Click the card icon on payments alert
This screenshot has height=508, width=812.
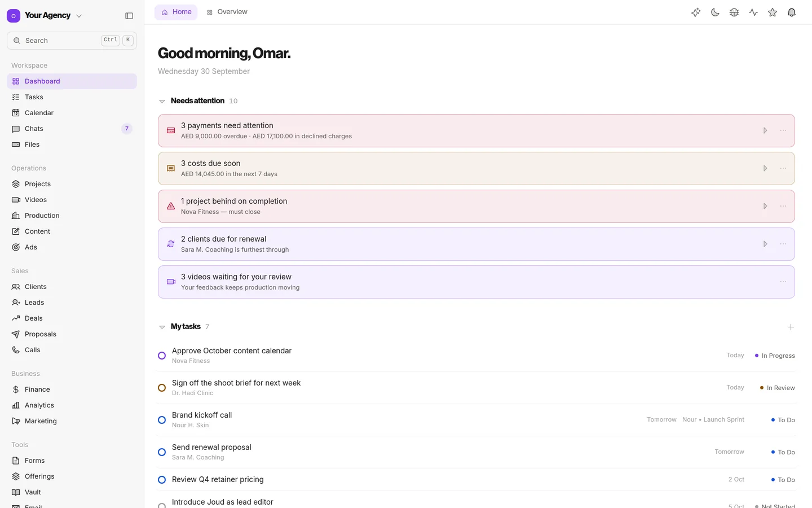(x=171, y=131)
